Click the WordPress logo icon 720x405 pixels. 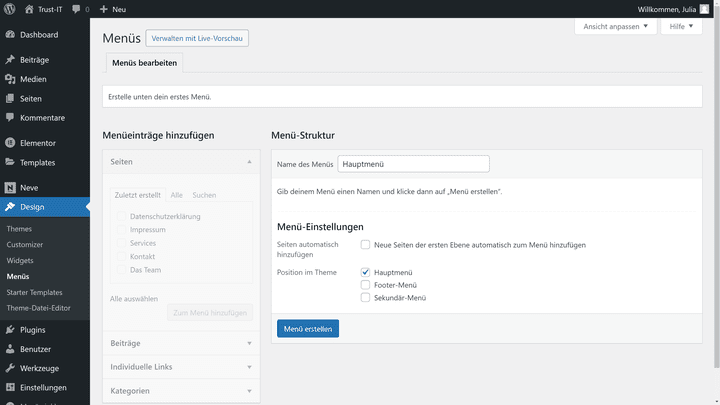point(9,9)
